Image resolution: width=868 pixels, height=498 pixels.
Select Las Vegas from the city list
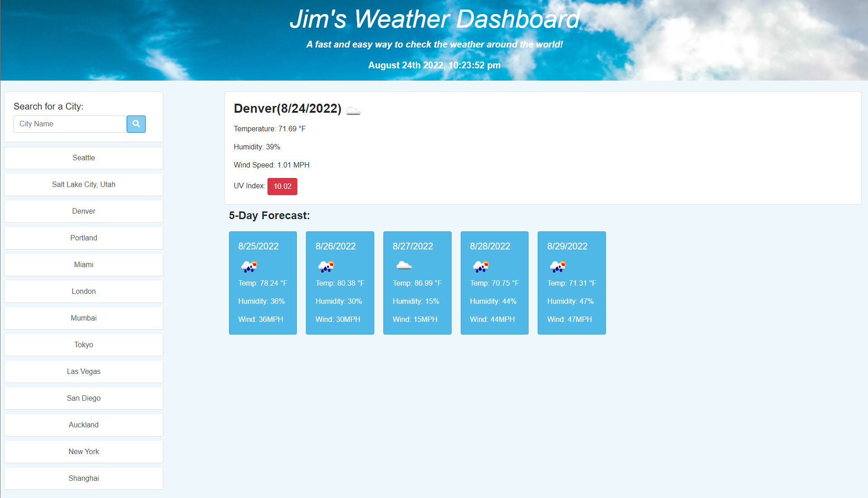(x=83, y=371)
